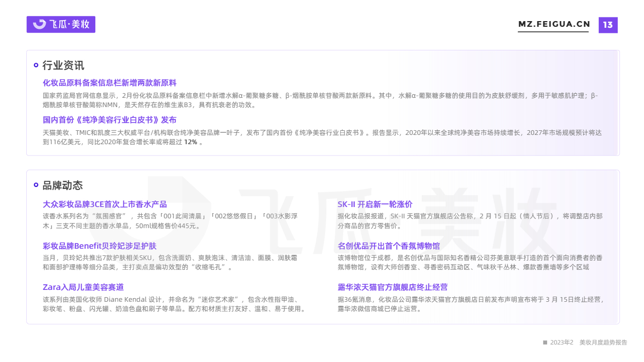Click the 飞瓜·美妆 logo badge
The width and height of the screenshot is (644, 362).
pyautogui.click(x=61, y=24)
